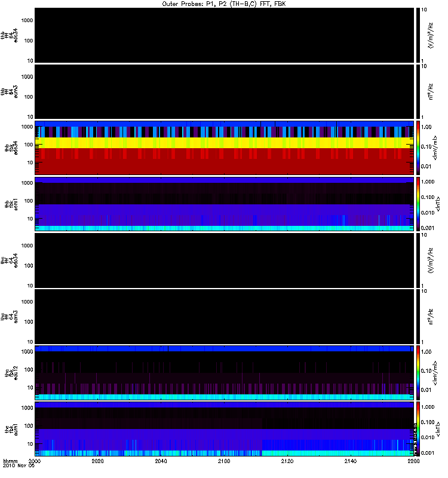Select the 2020 time tick label
The image size is (448, 478).
coord(97,461)
